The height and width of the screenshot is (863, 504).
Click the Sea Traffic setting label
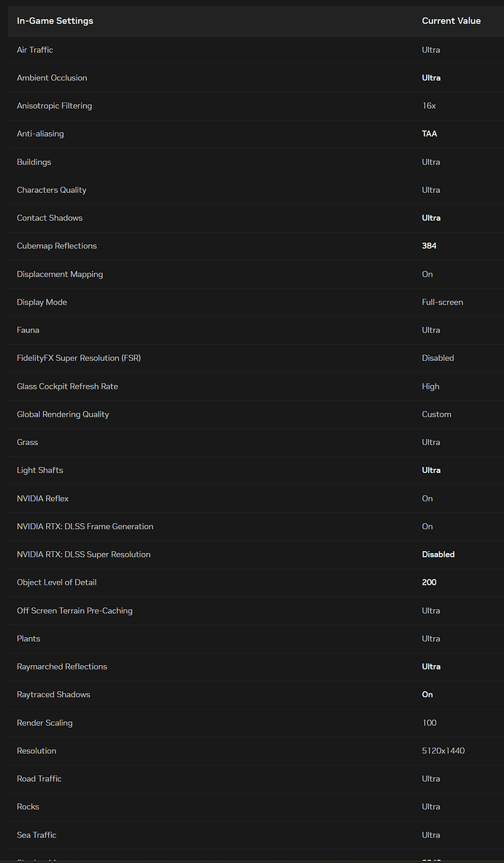pos(37,835)
